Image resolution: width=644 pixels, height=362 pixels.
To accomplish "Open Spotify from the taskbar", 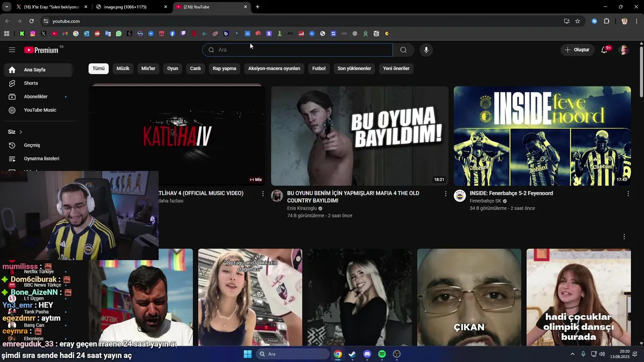I will 382,354.
